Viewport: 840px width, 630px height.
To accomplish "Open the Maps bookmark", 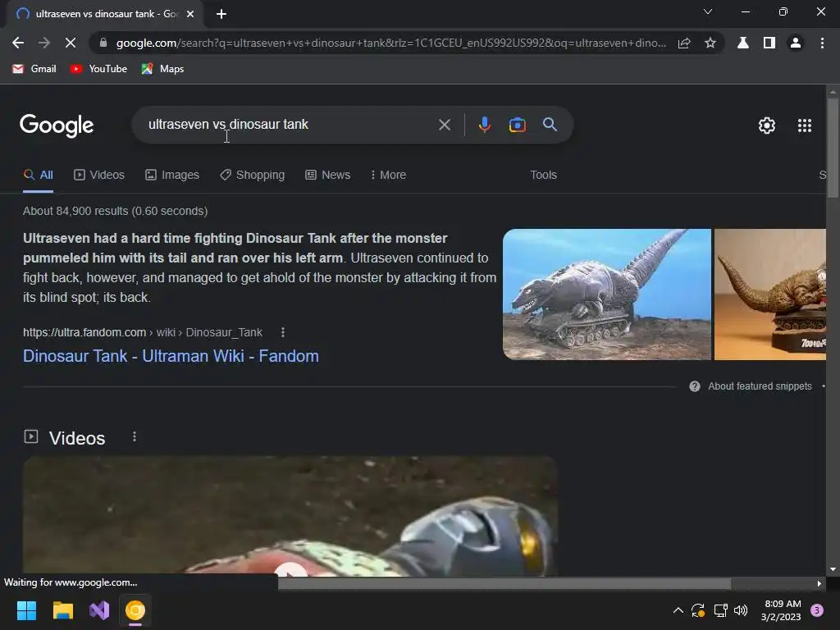I will tap(163, 69).
